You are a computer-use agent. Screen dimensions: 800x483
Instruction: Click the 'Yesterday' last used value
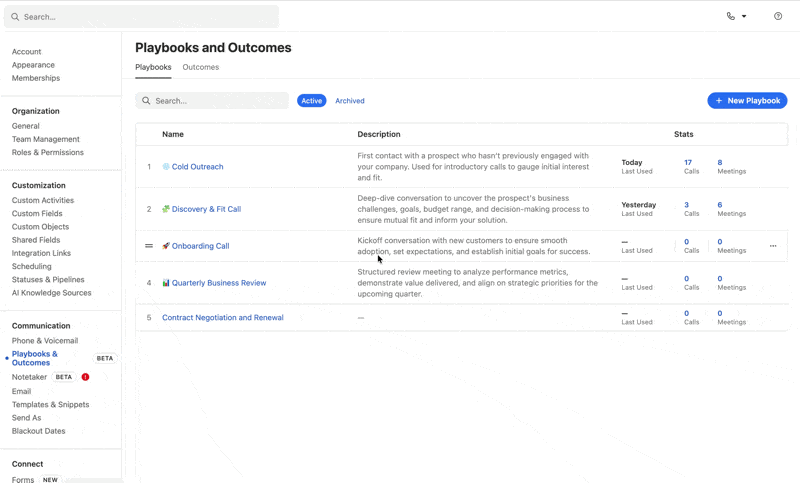[x=639, y=205]
